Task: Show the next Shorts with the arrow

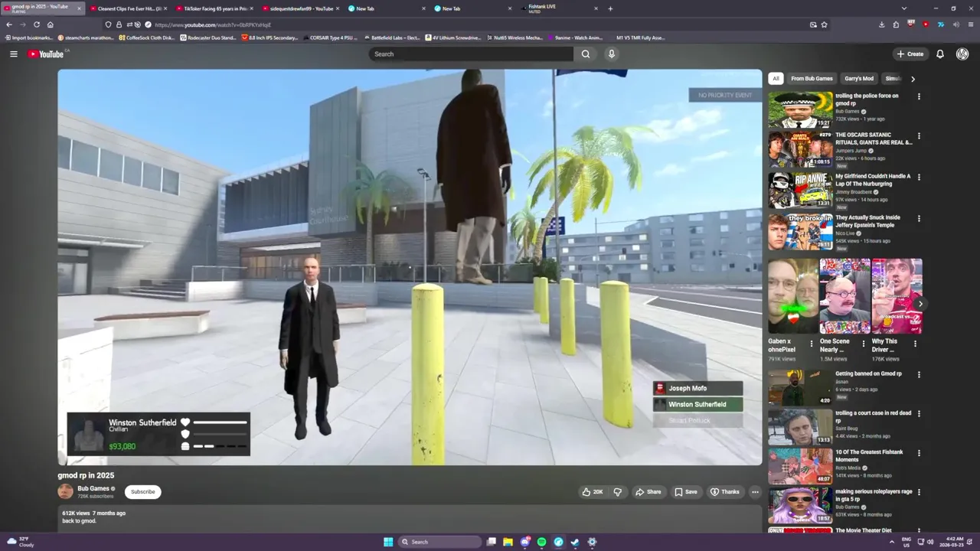Action: click(920, 304)
